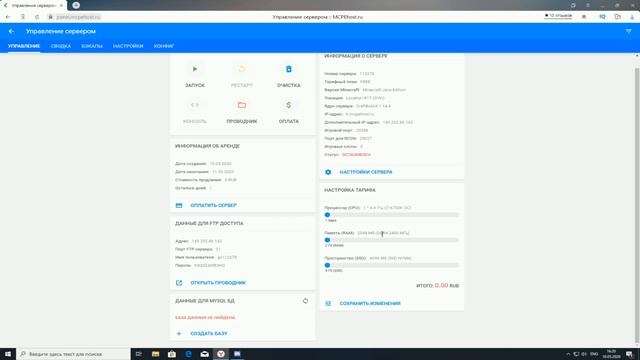The height and width of the screenshot is (360, 640).
Task: Click the Информация об аренде heading
Action: 207,146
